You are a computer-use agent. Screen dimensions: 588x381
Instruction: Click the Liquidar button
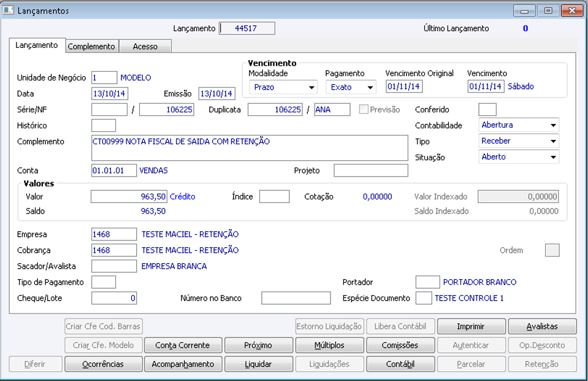258,364
